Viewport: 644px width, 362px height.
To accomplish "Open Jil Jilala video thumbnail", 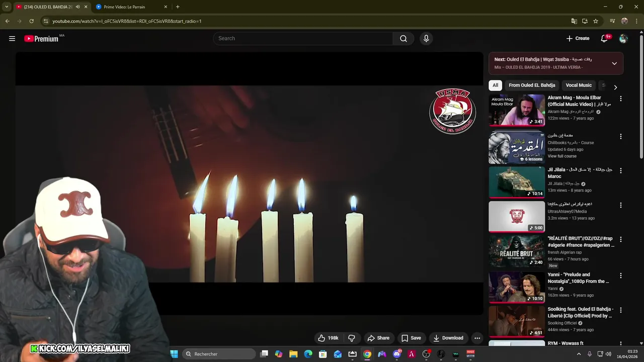I will (x=517, y=183).
